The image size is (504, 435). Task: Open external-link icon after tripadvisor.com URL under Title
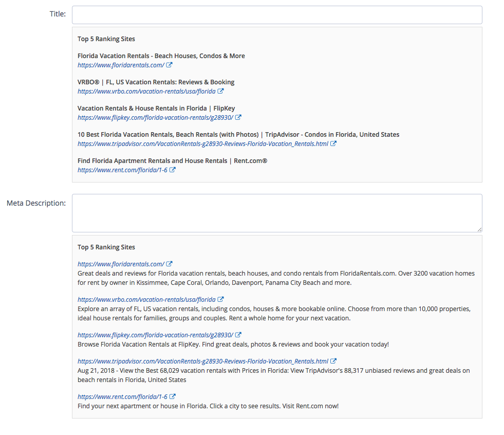tap(333, 143)
